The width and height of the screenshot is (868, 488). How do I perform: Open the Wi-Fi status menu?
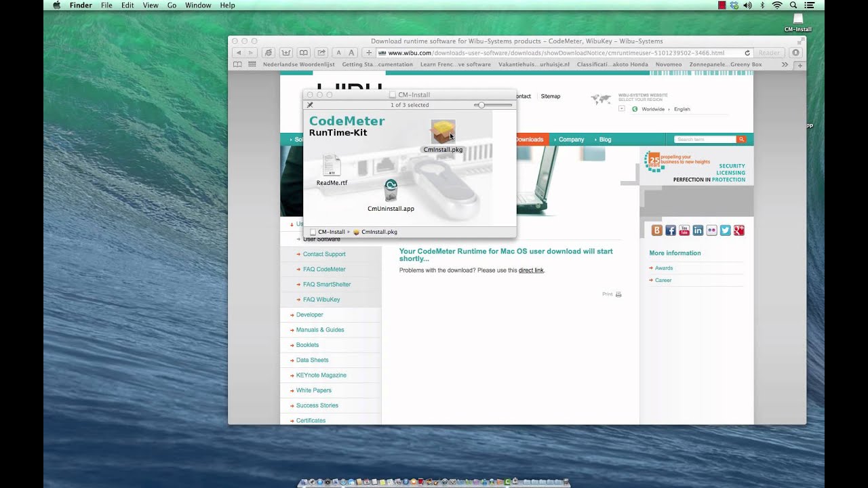pos(777,5)
